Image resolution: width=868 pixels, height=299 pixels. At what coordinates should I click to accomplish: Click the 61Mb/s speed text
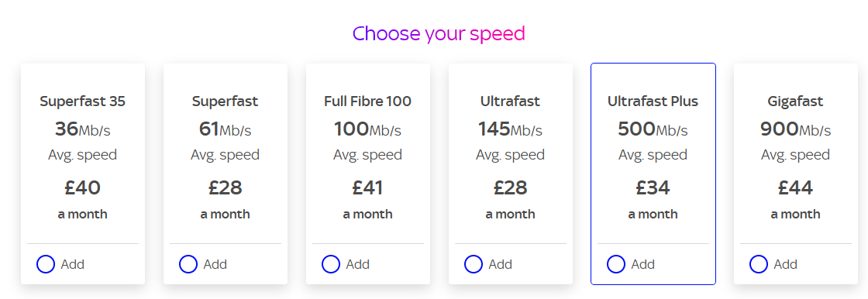pyautogui.click(x=226, y=129)
